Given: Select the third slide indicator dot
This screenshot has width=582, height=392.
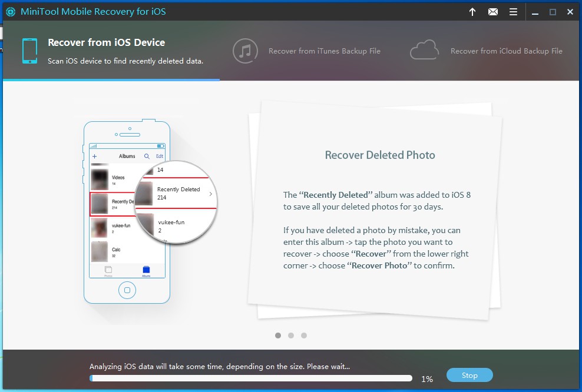Looking at the screenshot, I should click(304, 335).
